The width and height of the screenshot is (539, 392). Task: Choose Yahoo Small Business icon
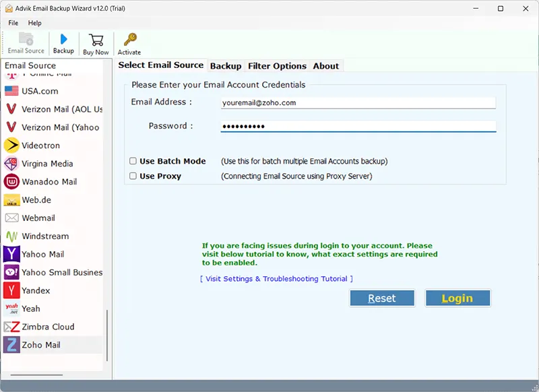(11, 272)
